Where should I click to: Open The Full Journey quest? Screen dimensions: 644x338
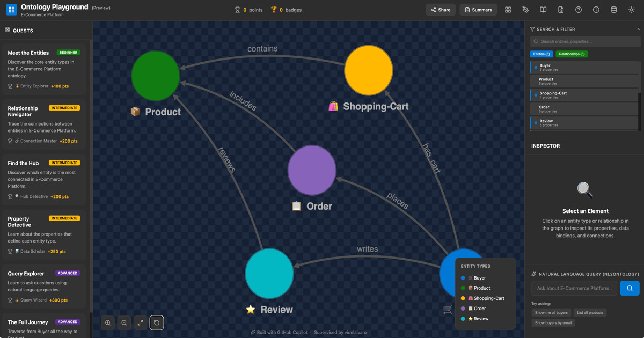point(44,326)
